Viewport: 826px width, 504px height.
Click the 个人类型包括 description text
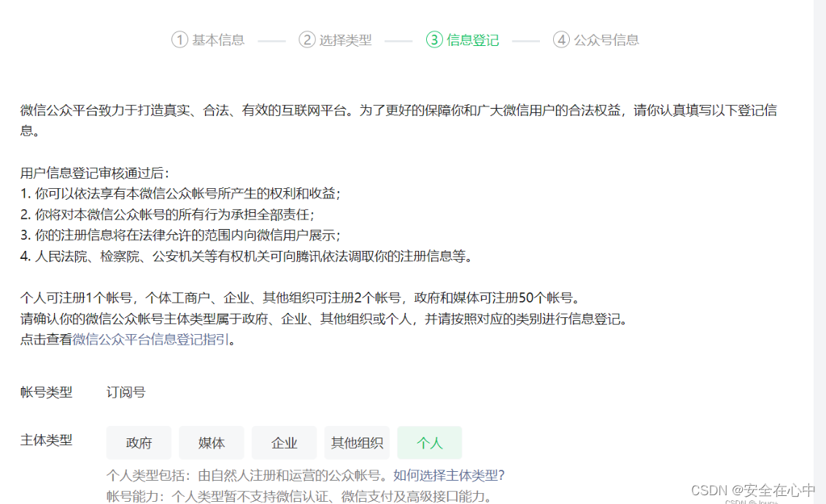coord(249,476)
